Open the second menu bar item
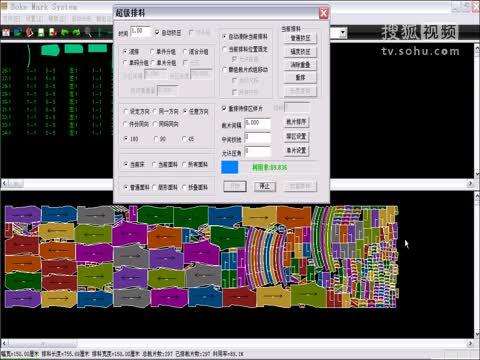Image resolution: width=480 pixels, height=360 pixels. pos(34,19)
